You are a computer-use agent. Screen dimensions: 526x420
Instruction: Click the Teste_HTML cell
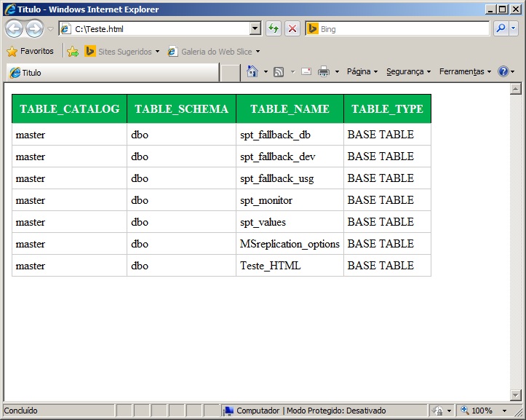[x=290, y=266]
